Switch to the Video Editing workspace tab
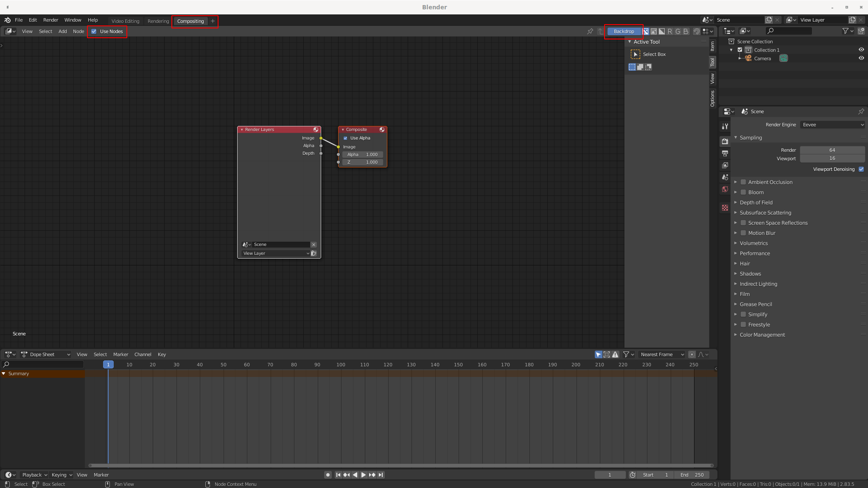Screen dimensions: 868x488 coord(125,21)
